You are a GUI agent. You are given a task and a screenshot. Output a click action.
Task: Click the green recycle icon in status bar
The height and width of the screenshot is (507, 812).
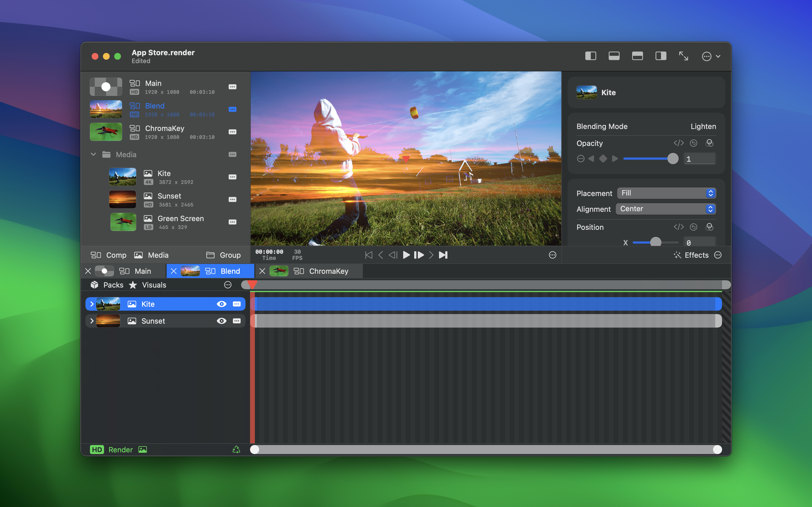pyautogui.click(x=236, y=450)
